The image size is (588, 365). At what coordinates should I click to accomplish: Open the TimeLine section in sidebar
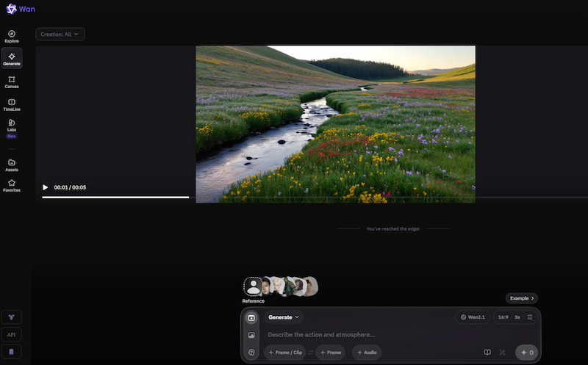(12, 105)
